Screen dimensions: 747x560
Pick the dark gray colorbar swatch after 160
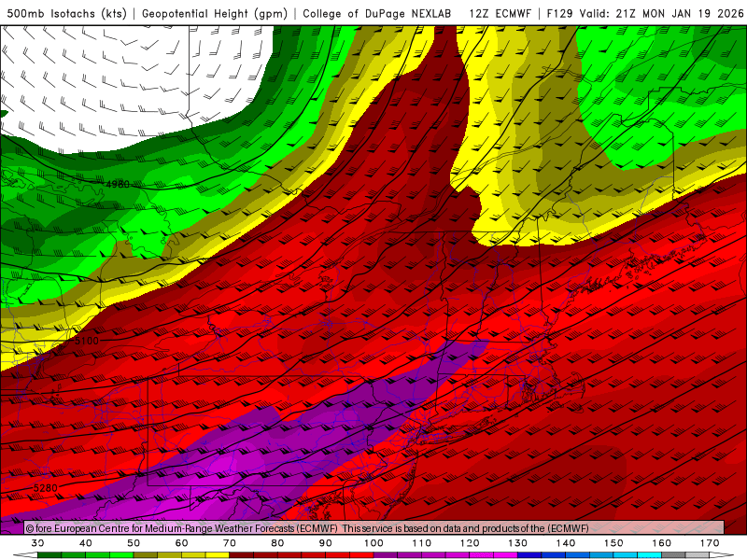point(673,555)
